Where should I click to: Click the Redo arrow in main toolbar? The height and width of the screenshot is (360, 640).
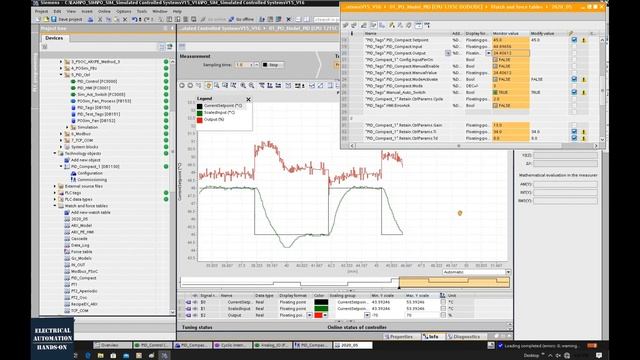(x=146, y=19)
